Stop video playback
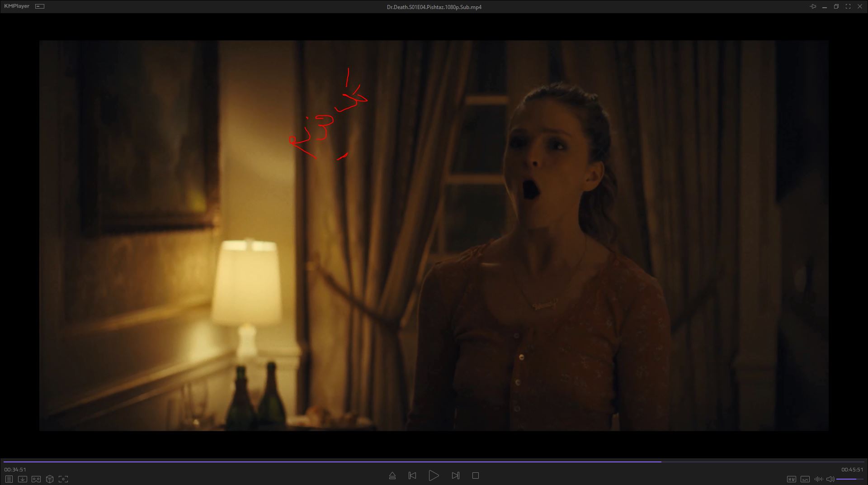868x485 pixels. [475, 475]
